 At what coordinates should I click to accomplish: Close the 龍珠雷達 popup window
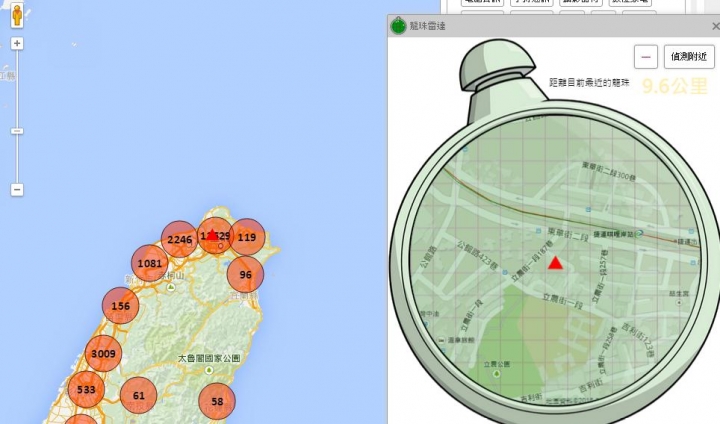715,26
